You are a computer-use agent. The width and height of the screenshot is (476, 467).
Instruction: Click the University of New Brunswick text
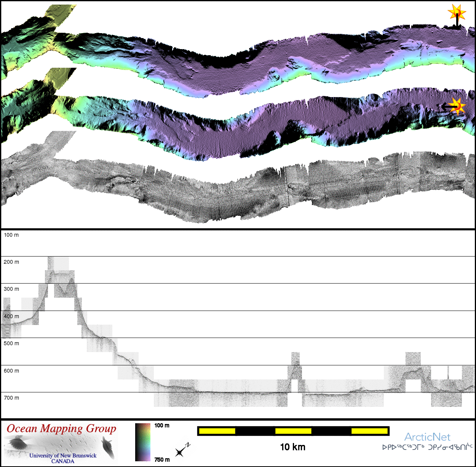[63, 456]
